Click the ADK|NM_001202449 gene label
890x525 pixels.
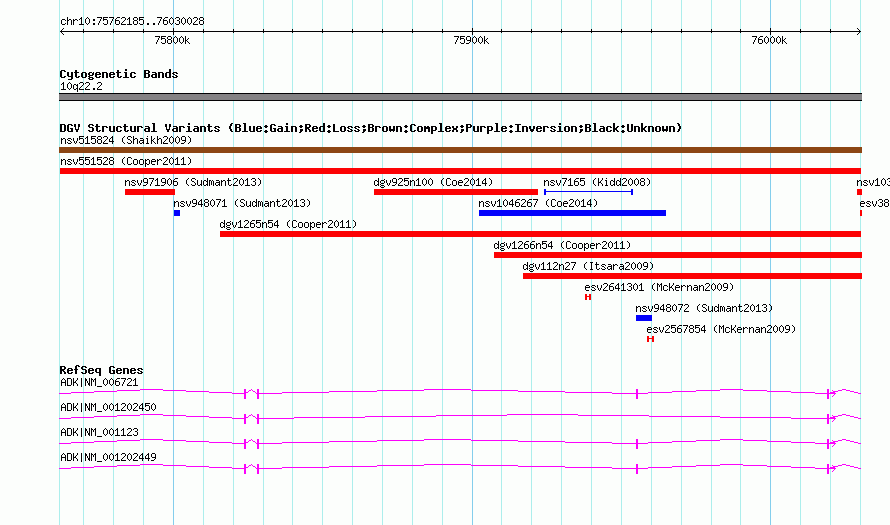pyautogui.click(x=108, y=457)
